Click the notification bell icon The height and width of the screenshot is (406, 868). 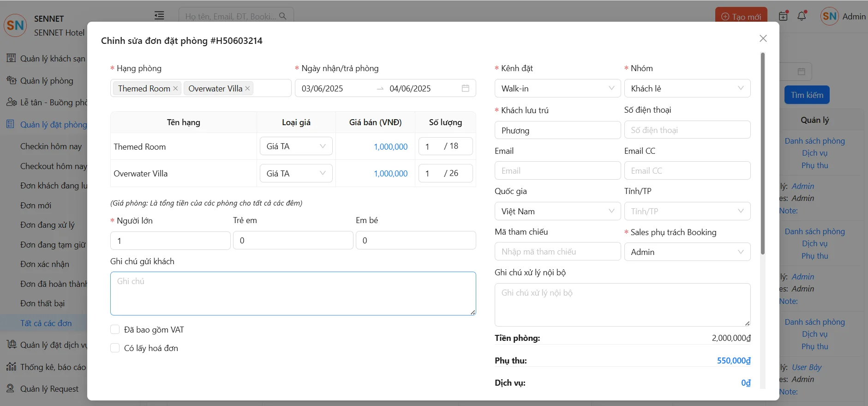pos(802,16)
